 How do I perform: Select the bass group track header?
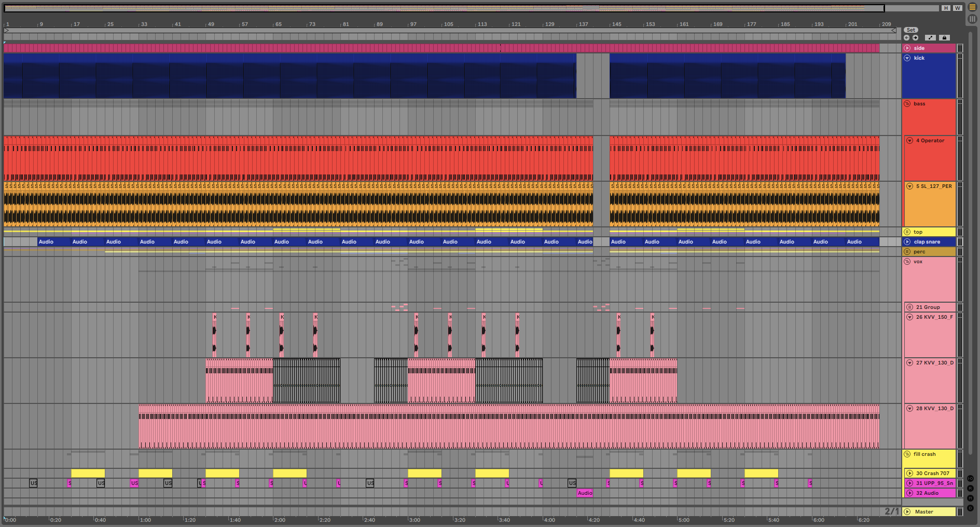[929, 117]
